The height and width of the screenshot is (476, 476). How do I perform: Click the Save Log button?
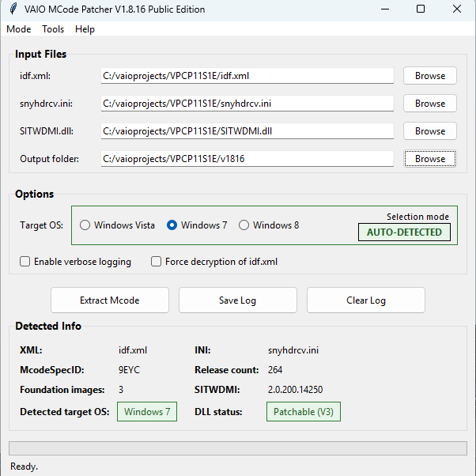click(238, 300)
